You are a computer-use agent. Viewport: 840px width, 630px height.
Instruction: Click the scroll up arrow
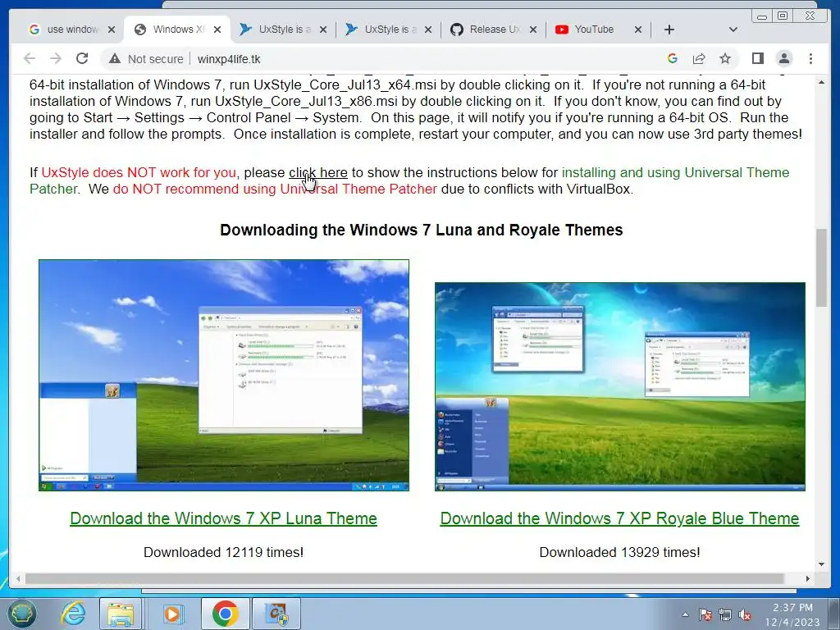(x=821, y=83)
